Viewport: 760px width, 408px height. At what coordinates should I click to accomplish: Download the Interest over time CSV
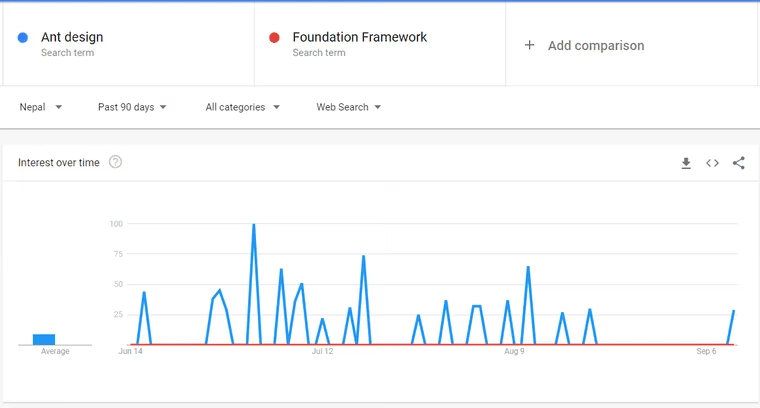(686, 163)
